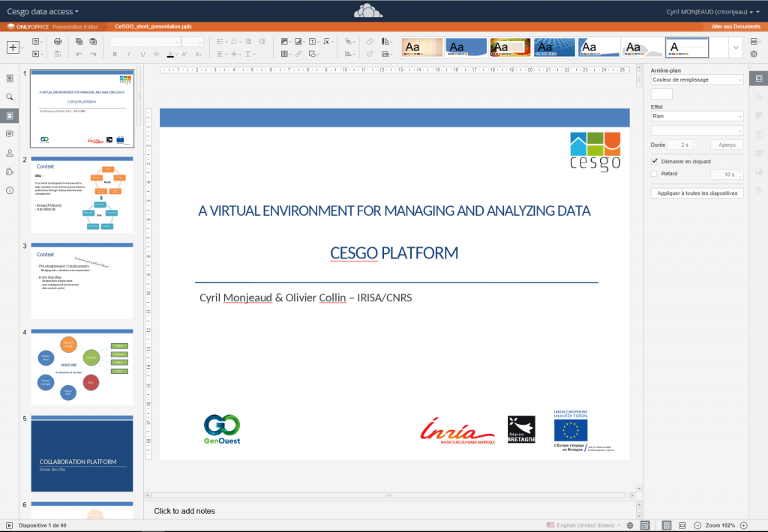This screenshot has height=532, width=768.
Task: Click Appliquer à toutes les diapositives button
Action: [697, 193]
